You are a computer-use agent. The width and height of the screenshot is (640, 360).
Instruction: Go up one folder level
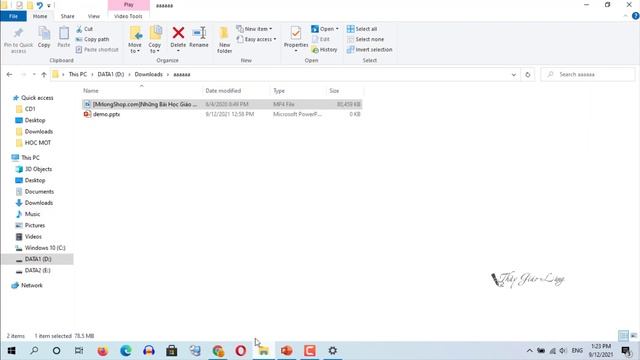coord(44,75)
